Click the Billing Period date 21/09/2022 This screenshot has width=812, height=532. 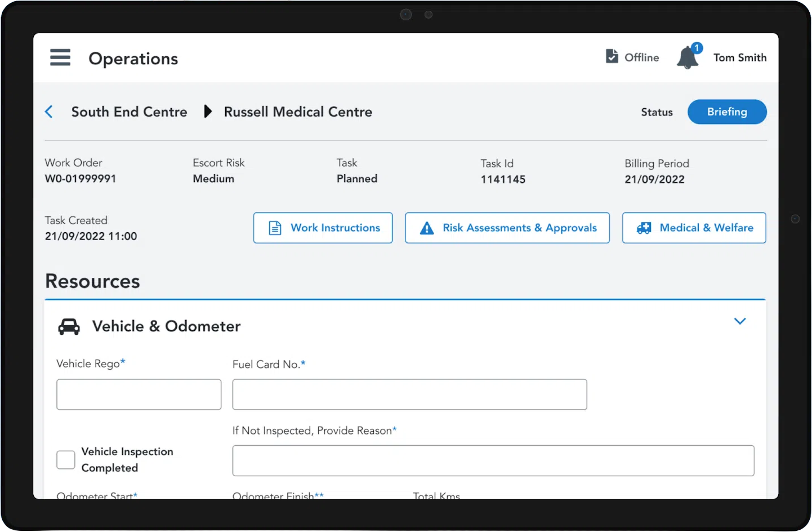[x=654, y=179]
